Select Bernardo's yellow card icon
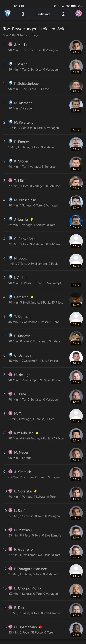 (x=32, y=297)
